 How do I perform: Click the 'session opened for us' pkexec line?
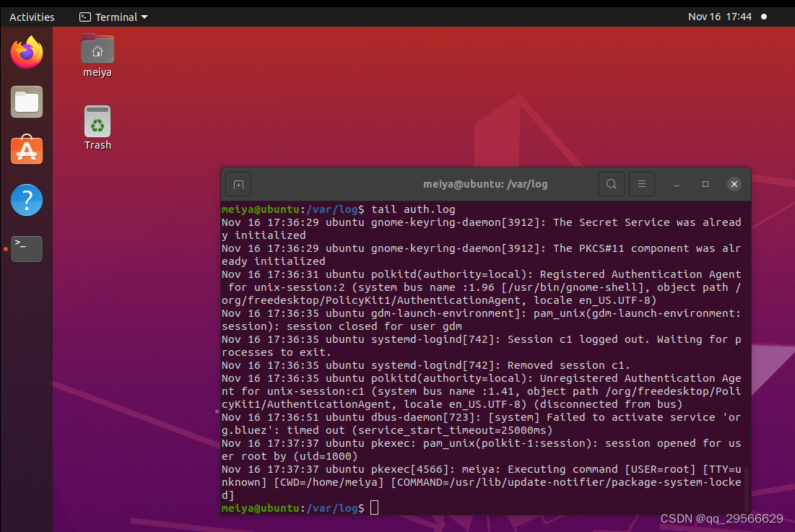point(481,443)
